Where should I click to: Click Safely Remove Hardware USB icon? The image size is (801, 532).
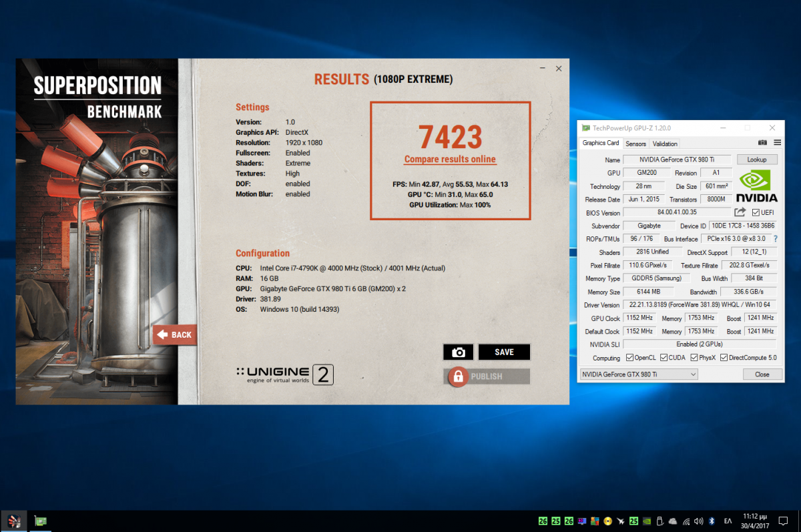(x=659, y=521)
